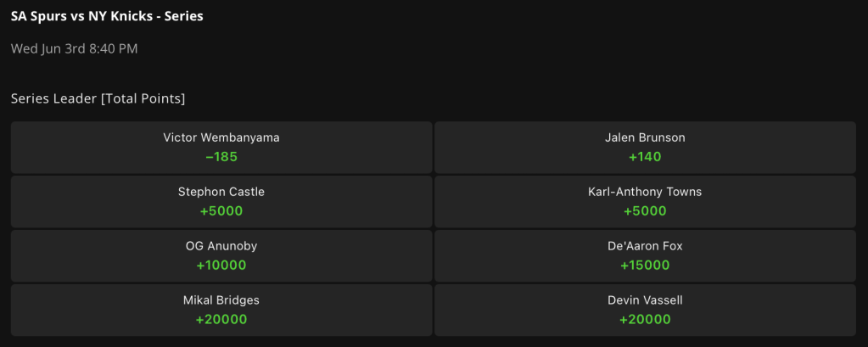
Task: Click the +10000 odds value
Action: [x=221, y=266]
